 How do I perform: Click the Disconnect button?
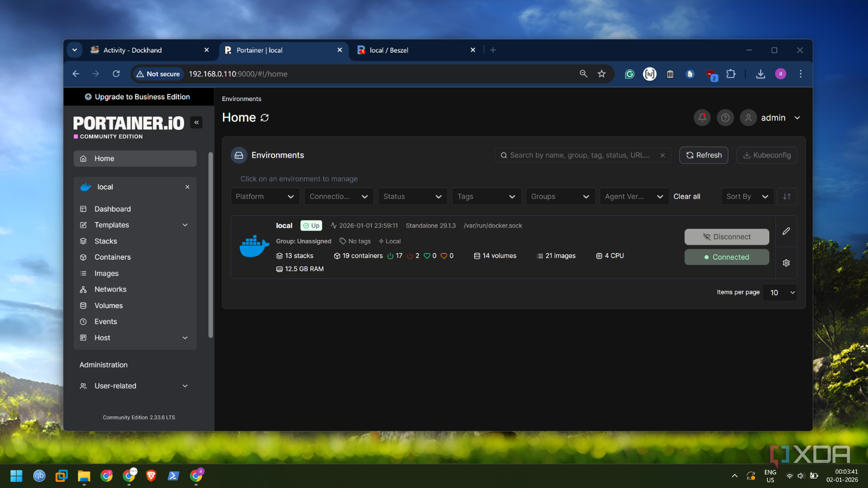point(726,237)
